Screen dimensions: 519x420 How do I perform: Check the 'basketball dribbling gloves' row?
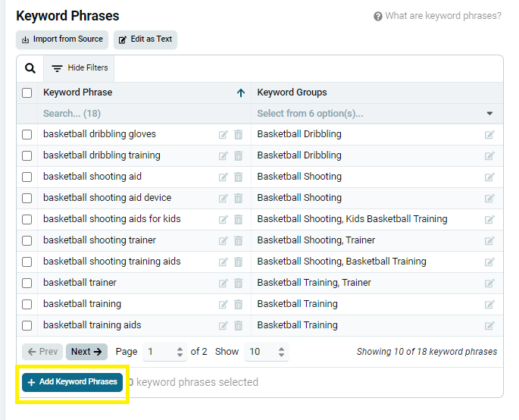click(x=27, y=134)
